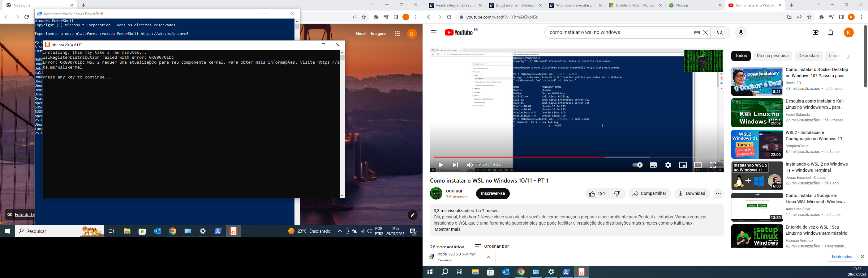Bookmark the YouTube page with star
Screen dimensions: 868x278
click(809, 17)
